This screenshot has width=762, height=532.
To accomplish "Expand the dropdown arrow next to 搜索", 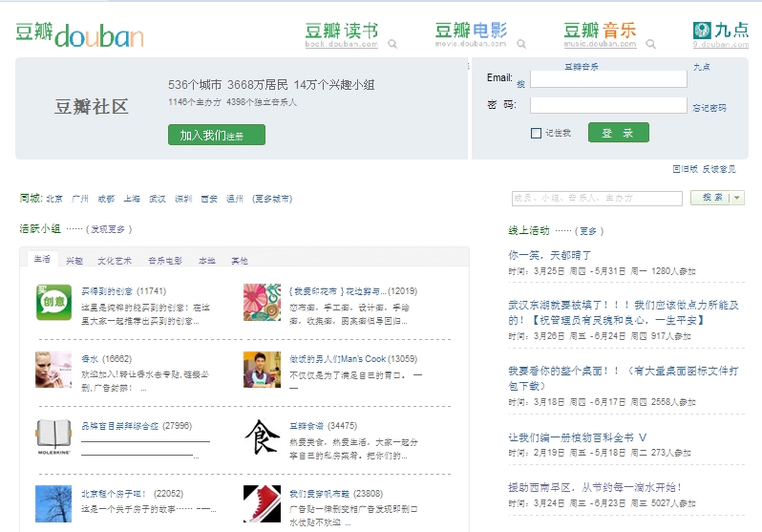I will [737, 198].
